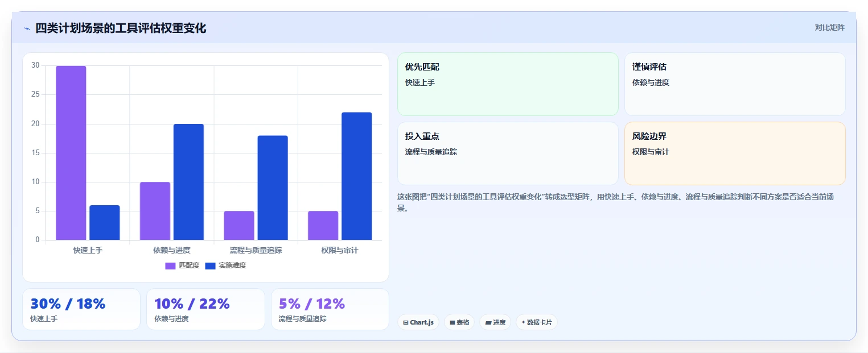Click the y-axis value 15
The image size is (868, 353).
click(35, 153)
